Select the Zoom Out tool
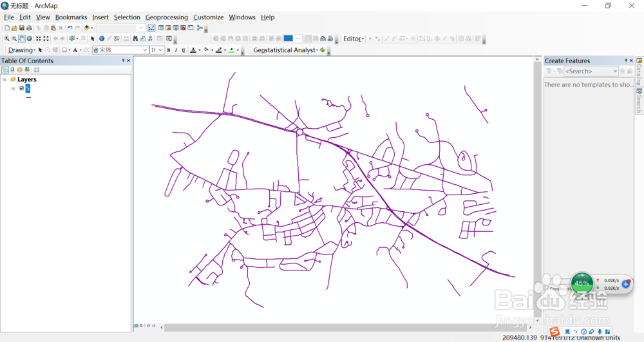 tap(14, 39)
